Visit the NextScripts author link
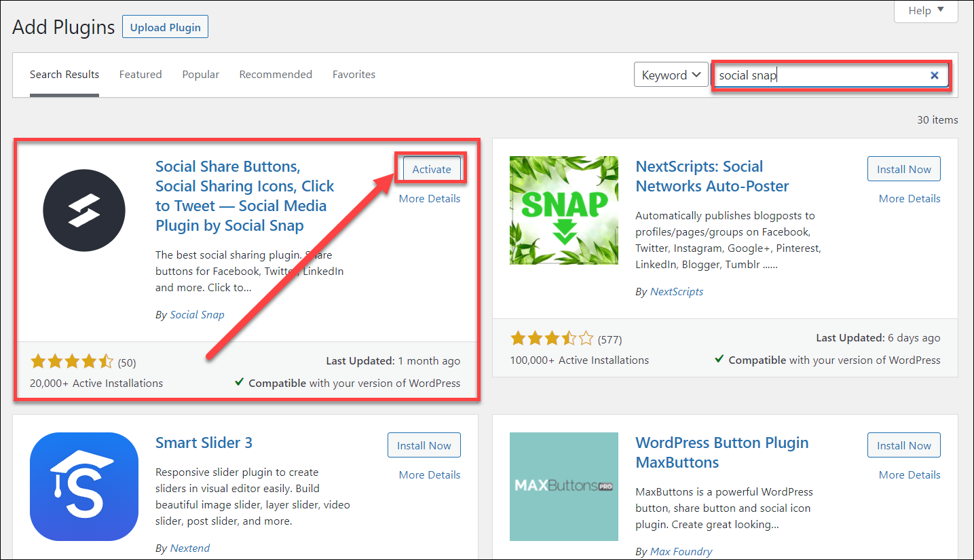 (x=677, y=292)
